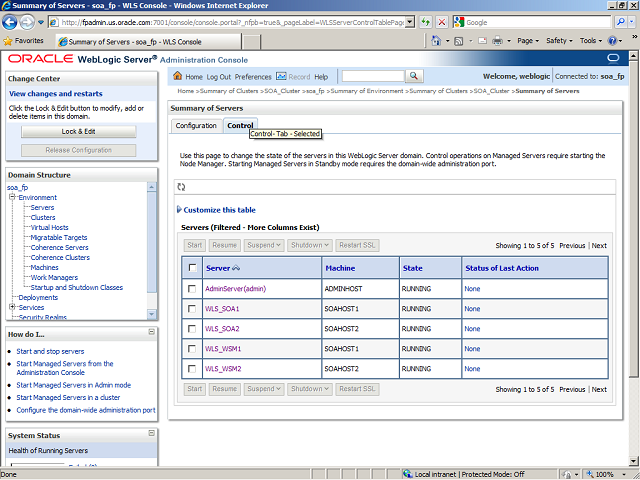Open the WLS_WSM2 server link
The width and height of the screenshot is (640, 480).
222,369
